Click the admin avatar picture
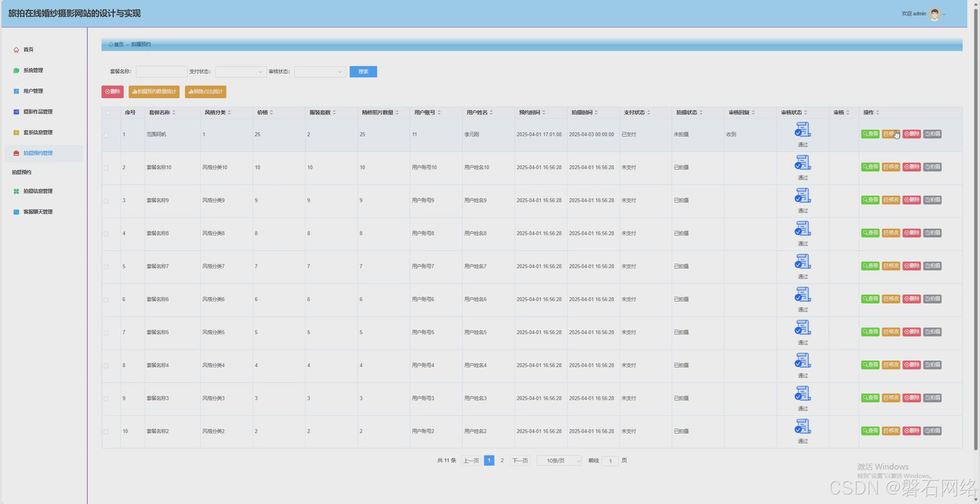 coord(934,14)
